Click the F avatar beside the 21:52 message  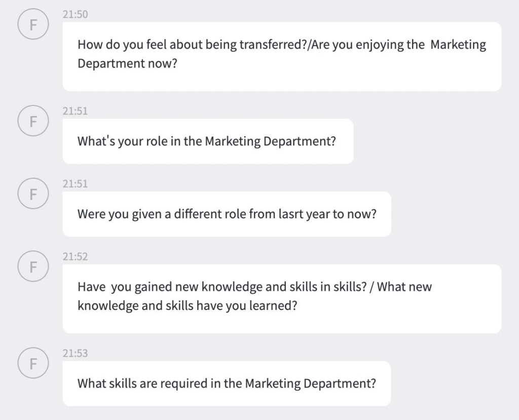coord(33,266)
